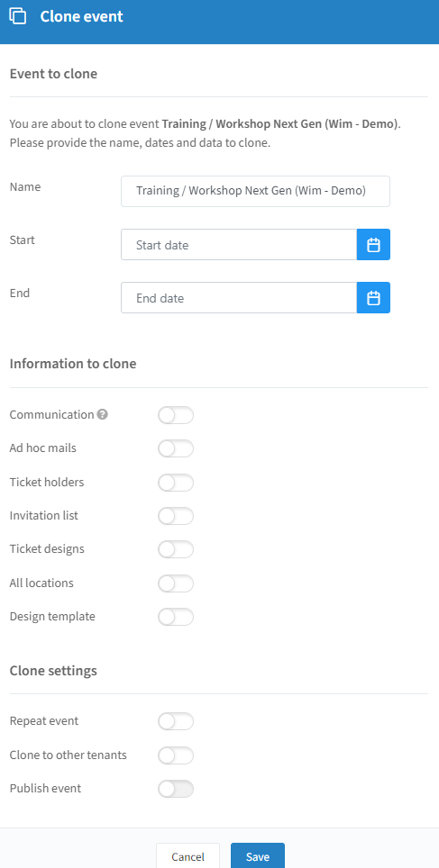Click the Communication help question mark icon
The width and height of the screenshot is (439, 868).
point(102,414)
